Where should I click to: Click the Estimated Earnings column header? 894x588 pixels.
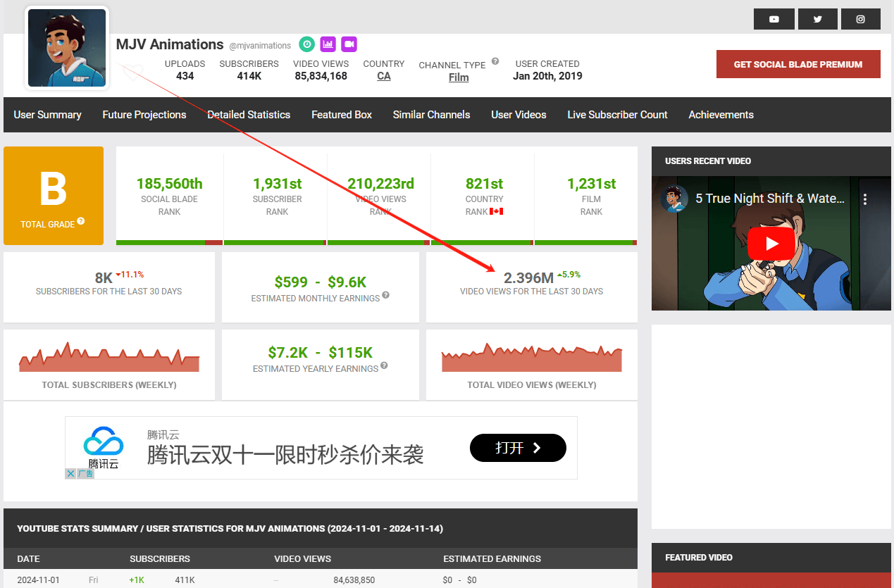coord(492,558)
